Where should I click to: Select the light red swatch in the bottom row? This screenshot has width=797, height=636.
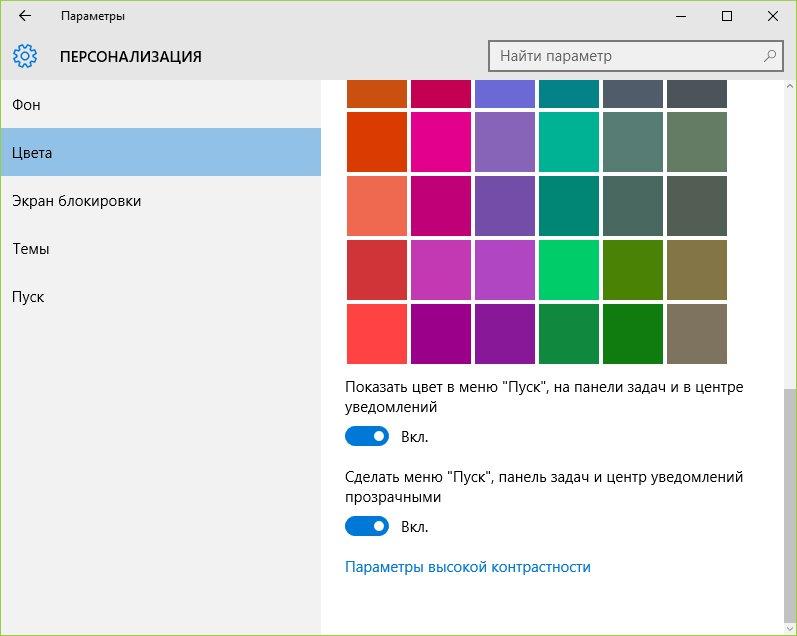pos(377,334)
